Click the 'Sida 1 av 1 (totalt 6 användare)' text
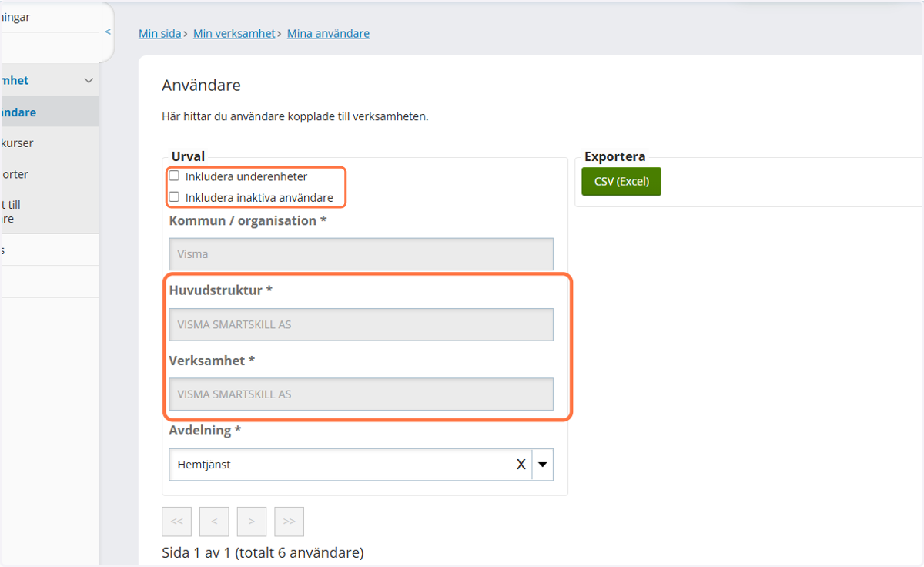Viewport: 924px width, 567px height. coord(263,553)
